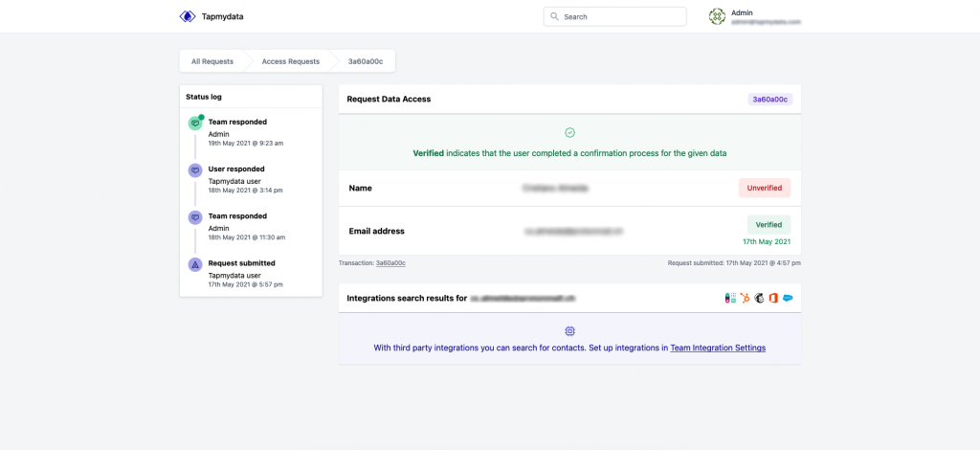Click the integrations chip icon
980x450 pixels.
tap(570, 331)
